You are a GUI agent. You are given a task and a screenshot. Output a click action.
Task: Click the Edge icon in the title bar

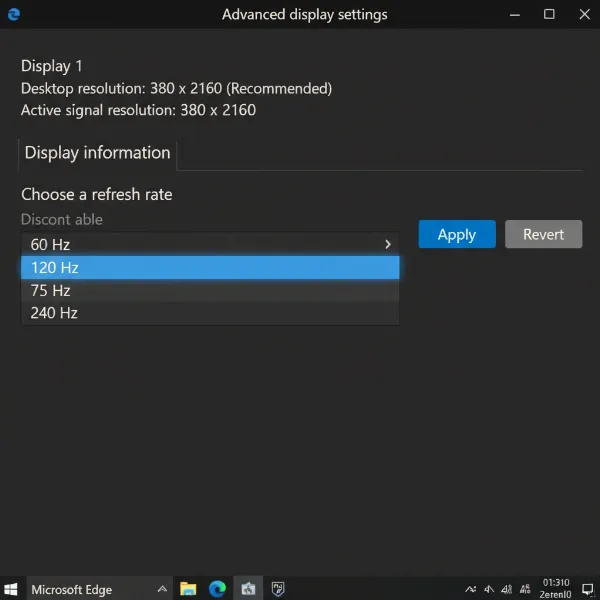[x=14, y=15]
